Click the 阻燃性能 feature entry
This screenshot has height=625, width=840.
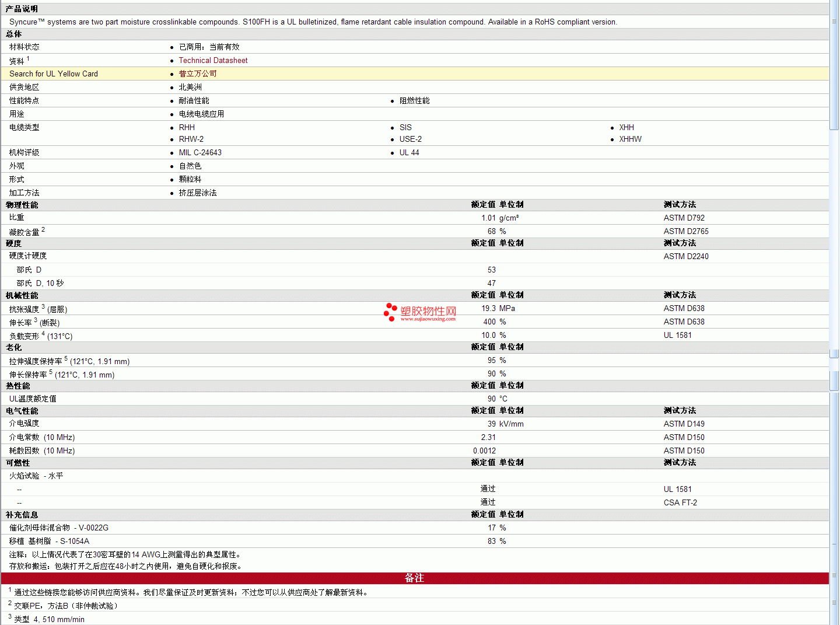[x=414, y=100]
